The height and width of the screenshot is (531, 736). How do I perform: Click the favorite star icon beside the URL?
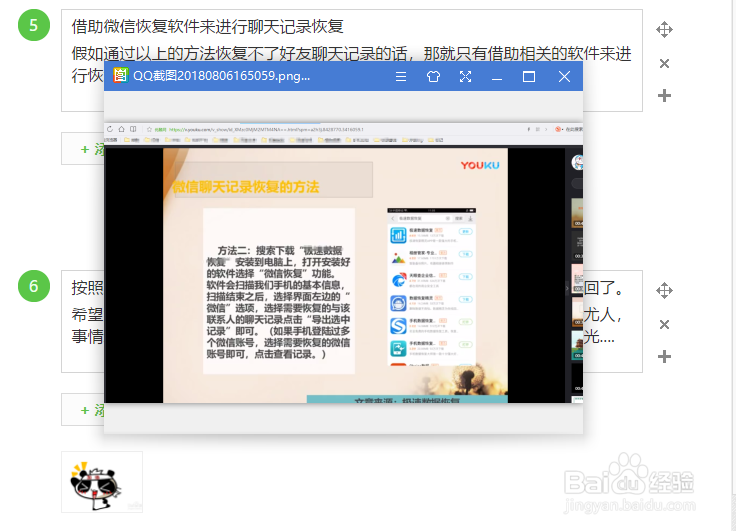click(149, 129)
